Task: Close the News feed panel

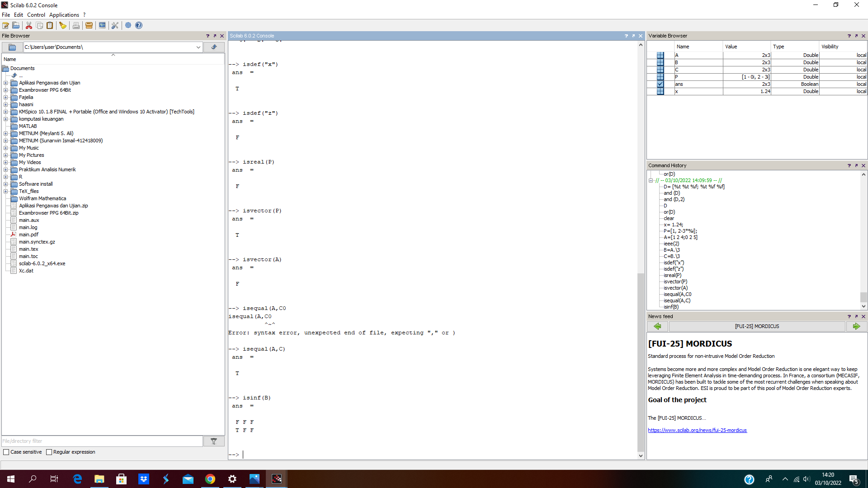Action: 863,316
